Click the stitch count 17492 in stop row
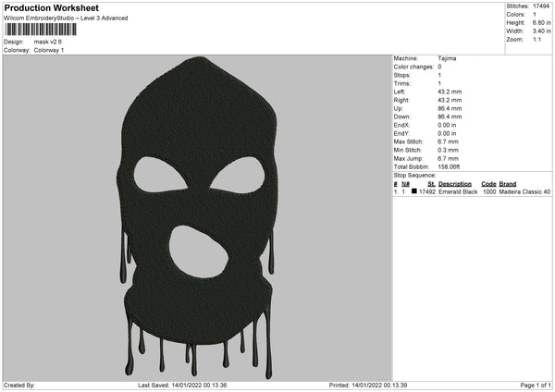The height and width of the screenshot is (392, 555). (x=427, y=191)
